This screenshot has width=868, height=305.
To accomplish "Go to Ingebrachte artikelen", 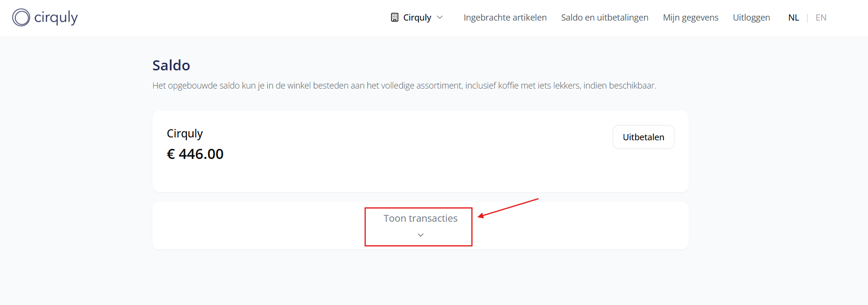I will tap(505, 18).
